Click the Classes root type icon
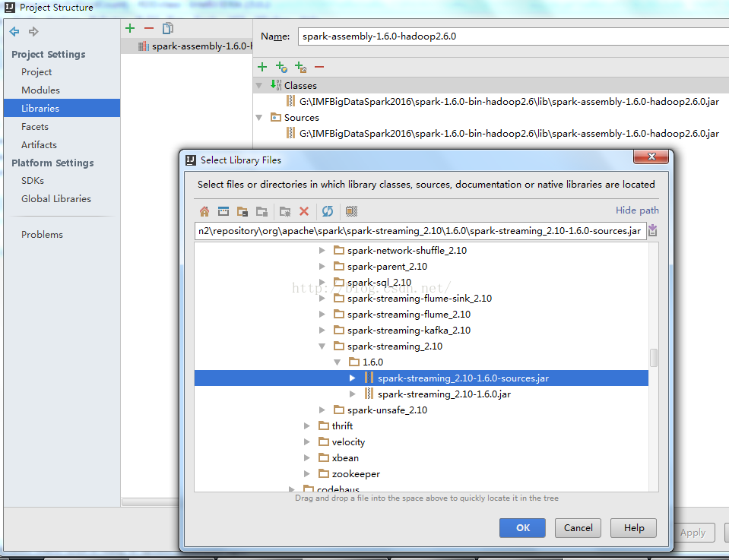 click(276, 85)
